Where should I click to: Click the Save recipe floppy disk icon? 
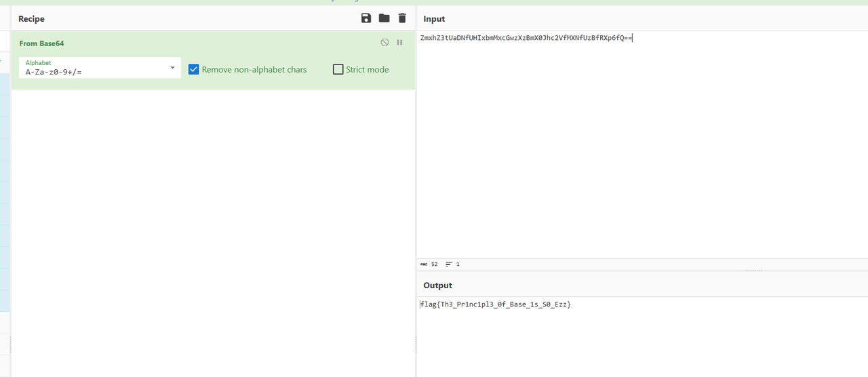point(366,18)
